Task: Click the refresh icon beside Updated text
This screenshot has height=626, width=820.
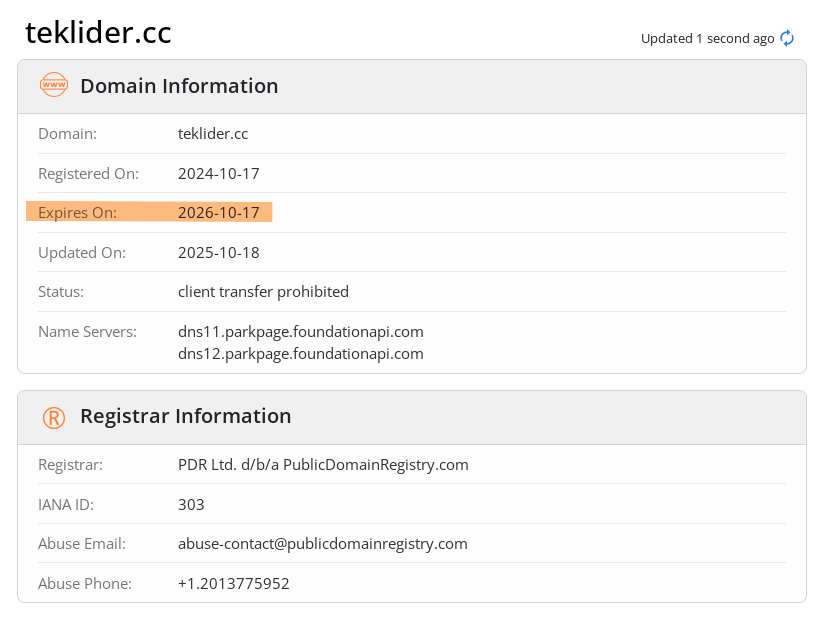Action: coord(787,38)
